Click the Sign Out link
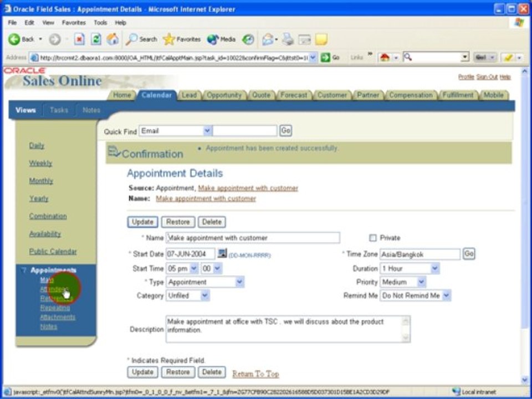The width and height of the screenshot is (532, 399). click(487, 77)
